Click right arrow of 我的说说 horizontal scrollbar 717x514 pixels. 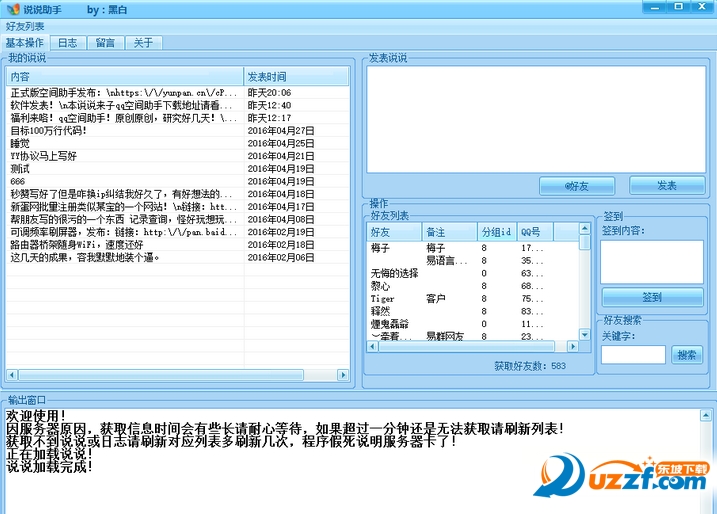[343, 375]
